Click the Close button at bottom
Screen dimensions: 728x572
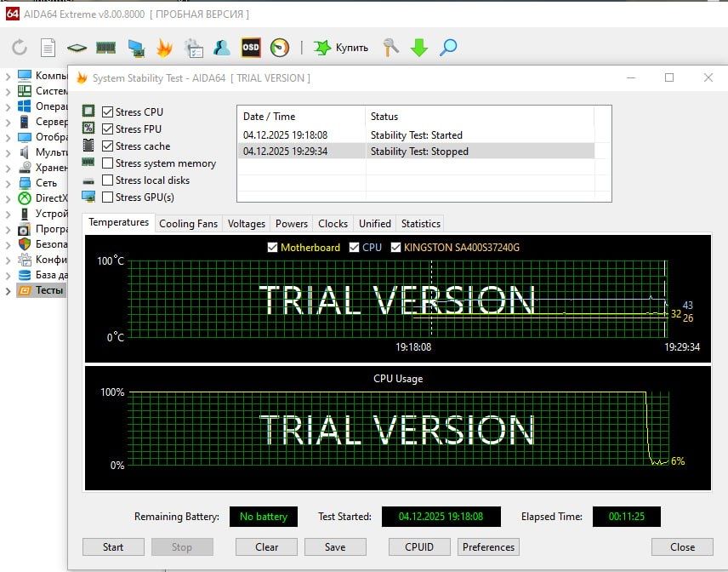682,547
